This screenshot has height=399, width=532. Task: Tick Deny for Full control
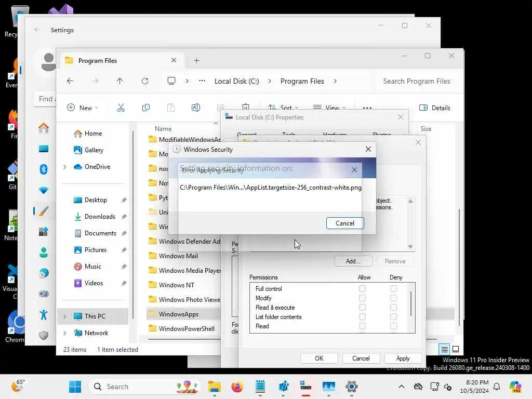(x=394, y=289)
